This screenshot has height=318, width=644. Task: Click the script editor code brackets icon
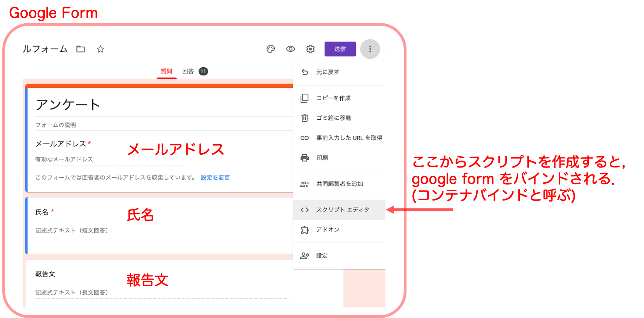coord(304,210)
